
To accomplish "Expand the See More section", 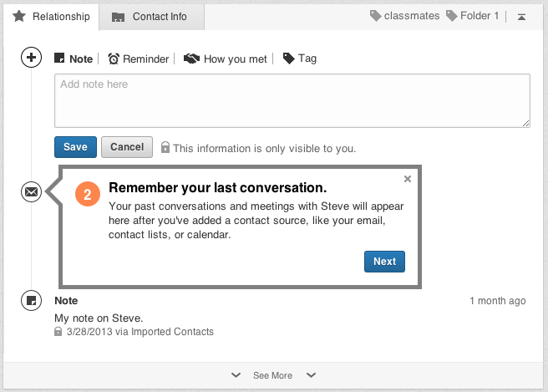I will point(272,375).
